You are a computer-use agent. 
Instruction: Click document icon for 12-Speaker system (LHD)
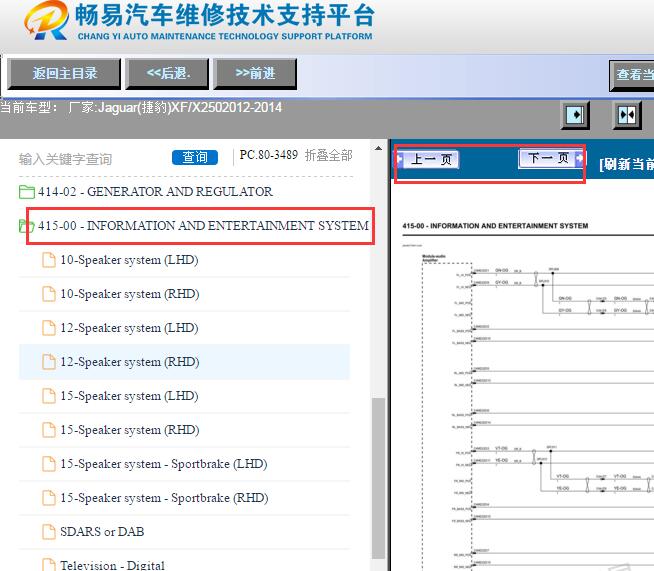(49, 328)
